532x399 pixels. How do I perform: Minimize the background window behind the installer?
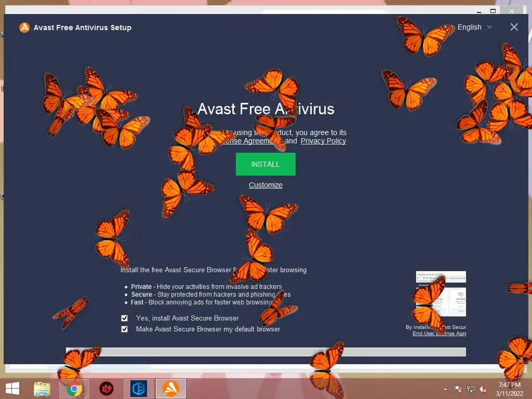pyautogui.click(x=478, y=11)
